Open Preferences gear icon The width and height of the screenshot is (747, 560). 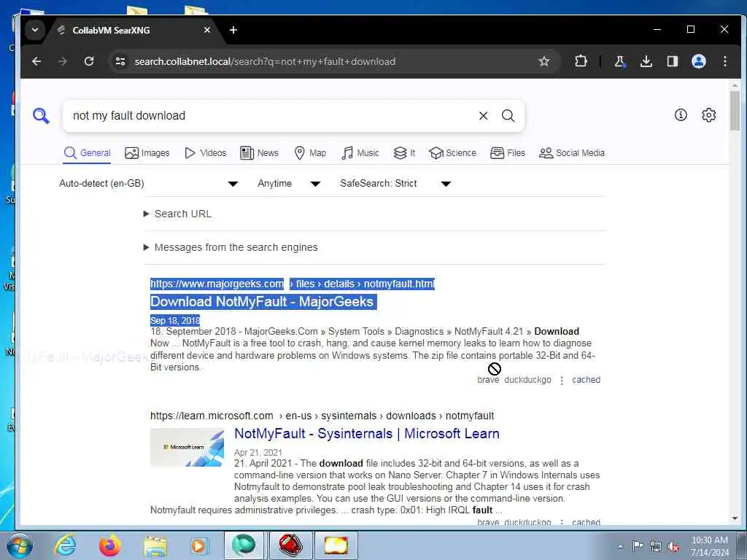pyautogui.click(x=709, y=114)
